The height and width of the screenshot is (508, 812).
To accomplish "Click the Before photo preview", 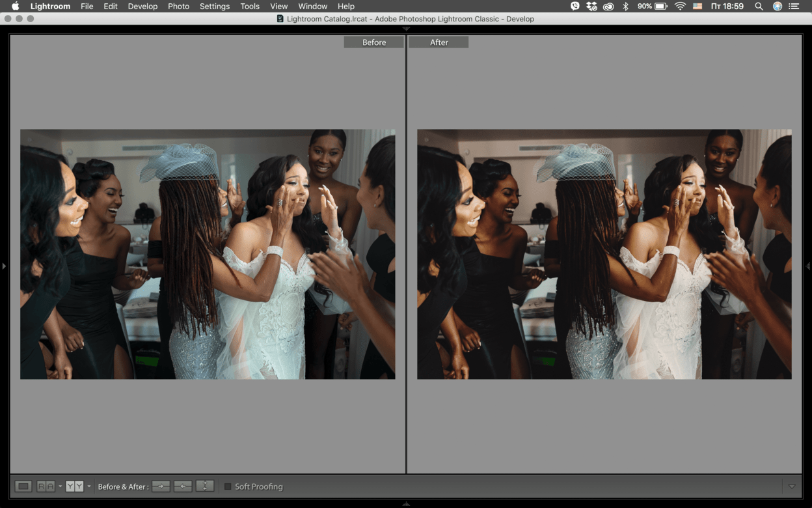I will (208, 254).
